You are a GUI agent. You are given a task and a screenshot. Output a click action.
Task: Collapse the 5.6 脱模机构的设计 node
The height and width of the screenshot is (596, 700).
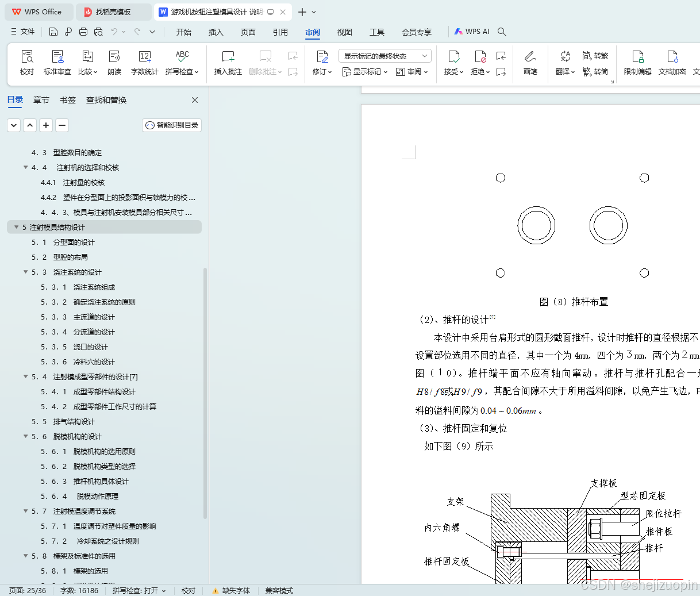click(x=25, y=436)
